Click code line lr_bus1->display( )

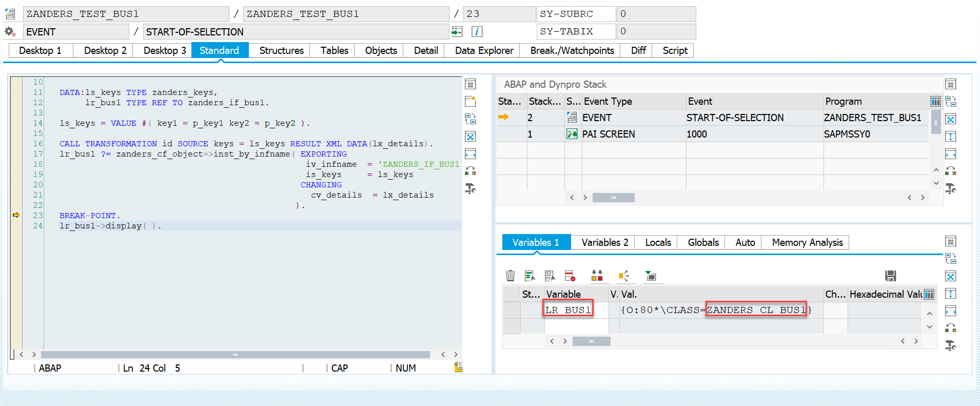(110, 226)
